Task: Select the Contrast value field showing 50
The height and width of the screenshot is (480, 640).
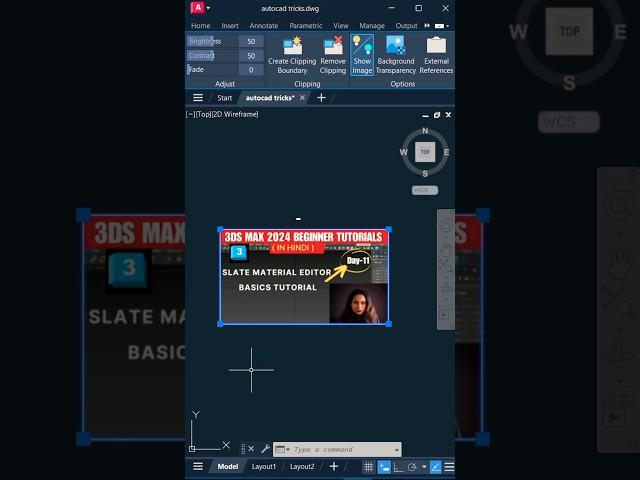Action: pyautogui.click(x=251, y=56)
